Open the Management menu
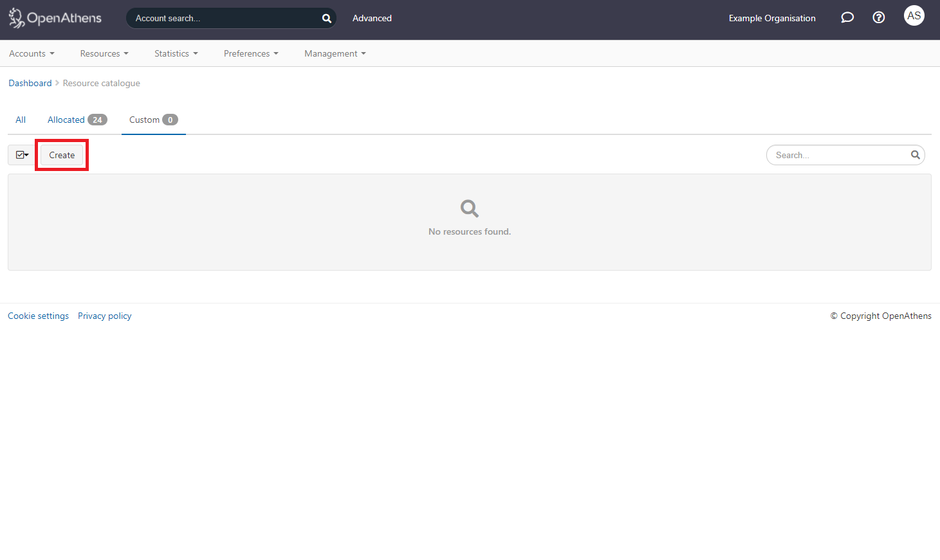940x560 pixels. pos(334,53)
